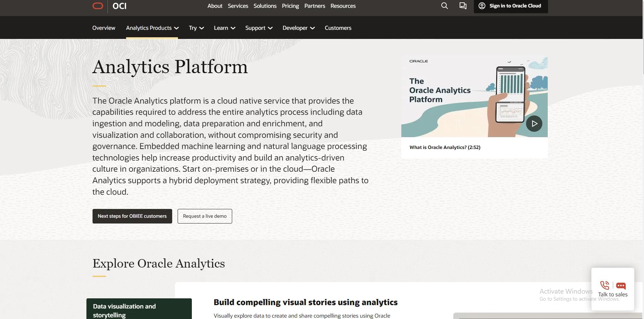
Task: Go to the Overview tab
Action: click(104, 28)
